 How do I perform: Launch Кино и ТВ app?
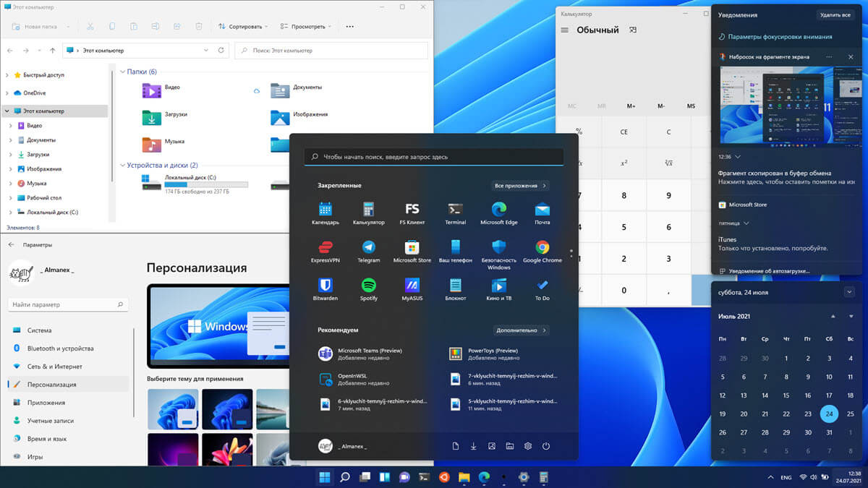pos(499,289)
